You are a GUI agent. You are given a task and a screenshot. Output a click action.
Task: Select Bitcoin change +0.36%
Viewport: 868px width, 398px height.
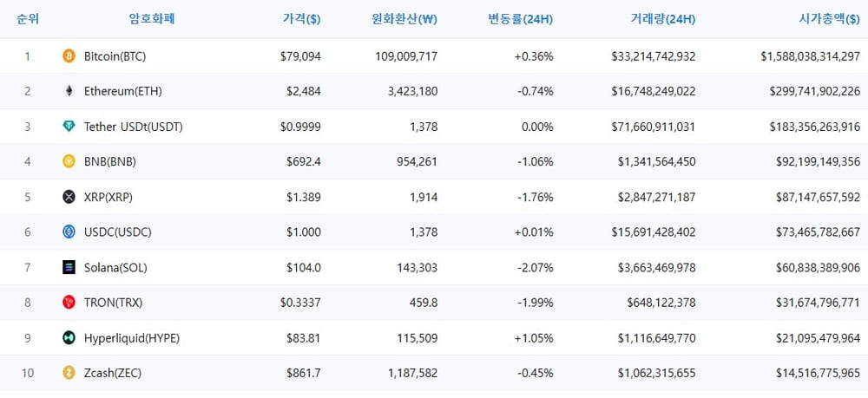(x=534, y=56)
